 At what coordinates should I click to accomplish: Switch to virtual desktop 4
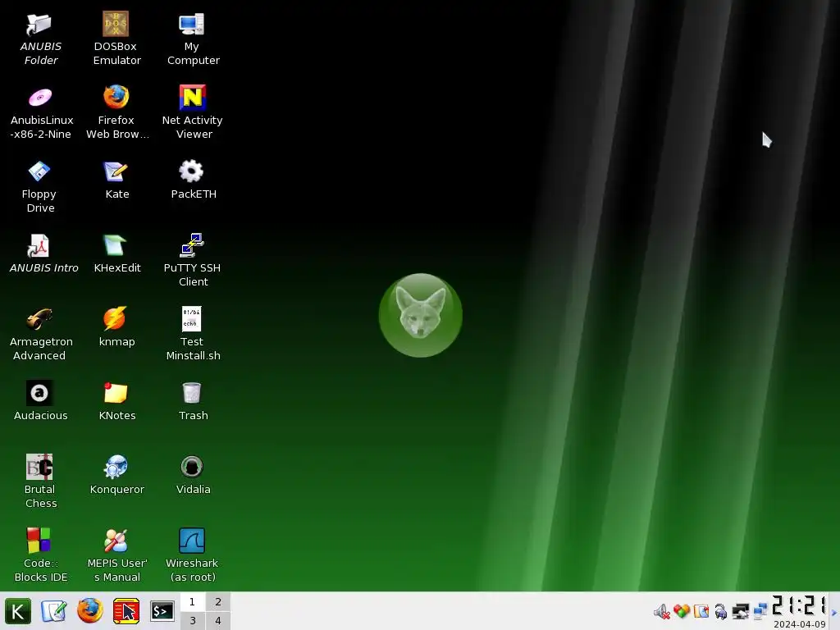coord(218,620)
